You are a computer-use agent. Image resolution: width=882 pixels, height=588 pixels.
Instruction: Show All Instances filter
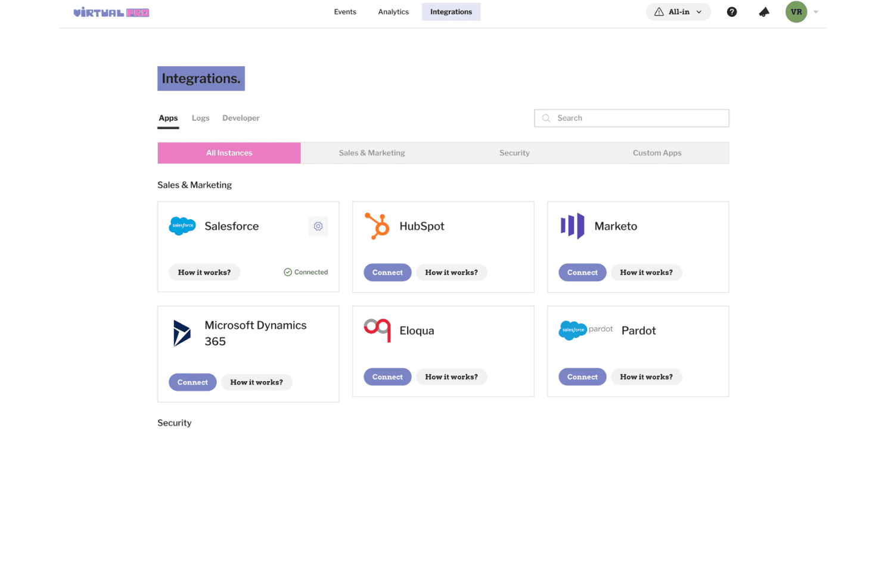229,153
